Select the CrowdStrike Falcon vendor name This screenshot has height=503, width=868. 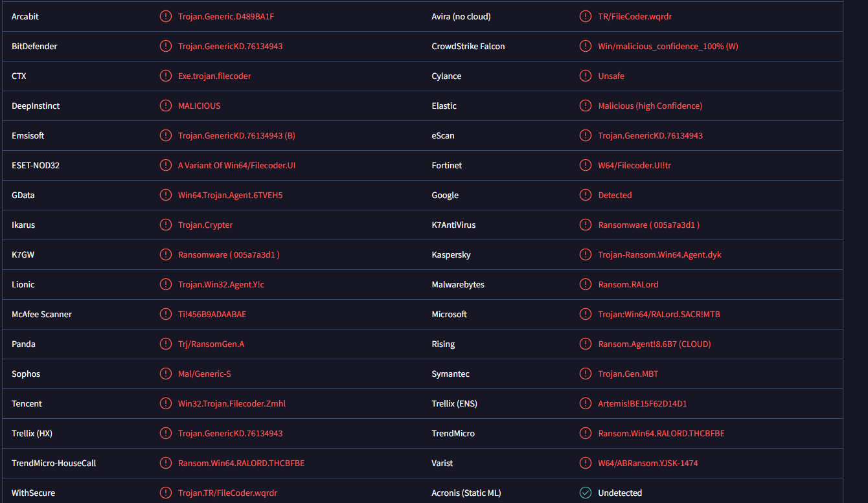click(x=468, y=46)
